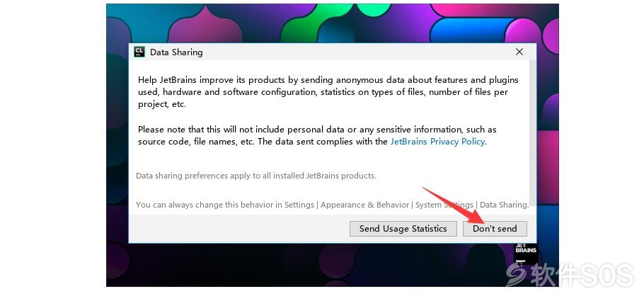Click the 'Data sharing preferences apply' note

coord(256,176)
